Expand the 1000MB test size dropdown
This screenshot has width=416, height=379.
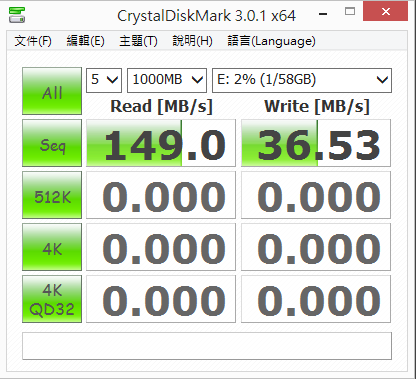[167, 80]
